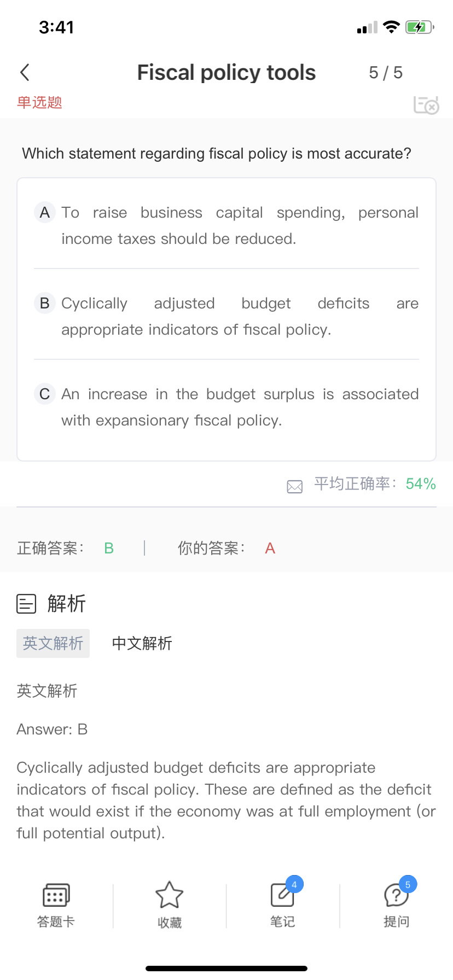The image size is (453, 980).
Task: Switch to 中文解析 tab
Action: (142, 643)
